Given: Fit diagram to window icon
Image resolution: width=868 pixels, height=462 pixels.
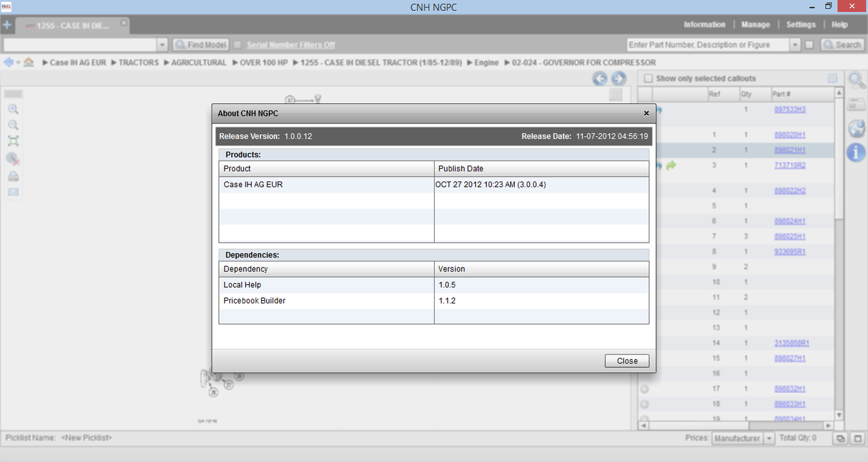Looking at the screenshot, I should pyautogui.click(x=13, y=141).
